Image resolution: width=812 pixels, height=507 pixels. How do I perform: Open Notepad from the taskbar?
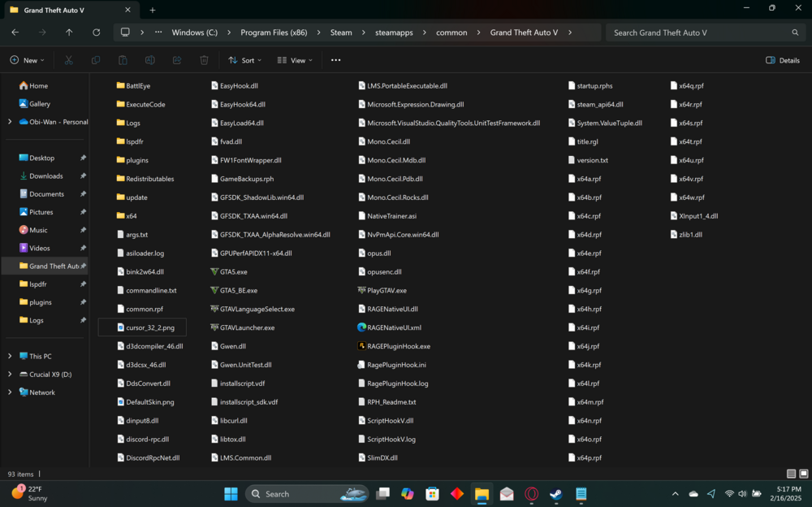(581, 493)
